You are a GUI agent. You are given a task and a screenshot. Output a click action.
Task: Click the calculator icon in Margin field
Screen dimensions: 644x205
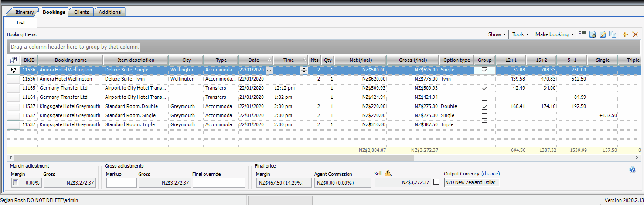click(x=16, y=183)
